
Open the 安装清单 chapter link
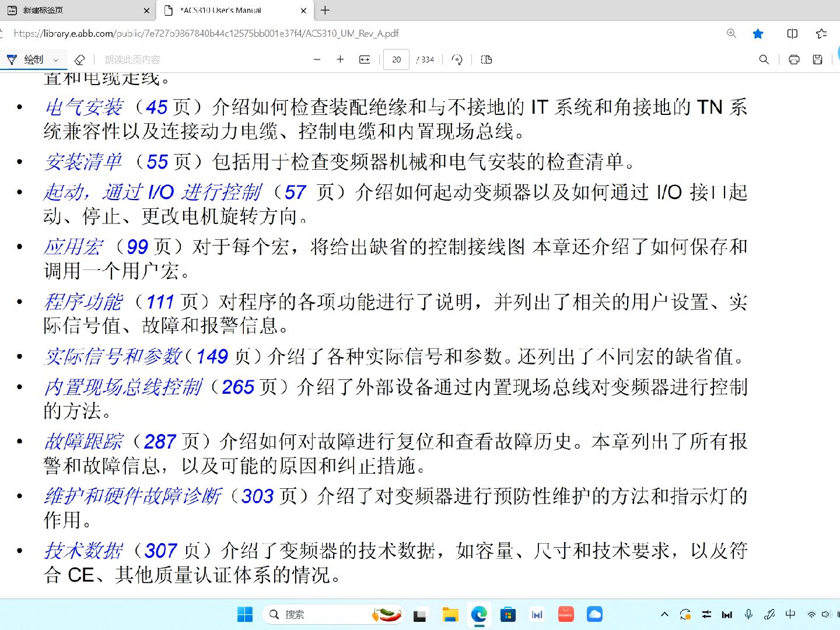(83, 162)
